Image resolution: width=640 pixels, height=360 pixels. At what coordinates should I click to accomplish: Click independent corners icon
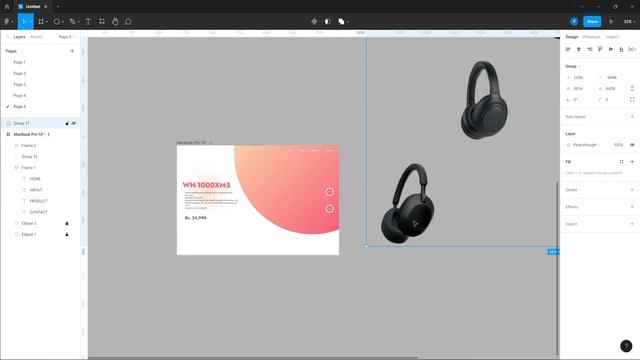(x=632, y=100)
